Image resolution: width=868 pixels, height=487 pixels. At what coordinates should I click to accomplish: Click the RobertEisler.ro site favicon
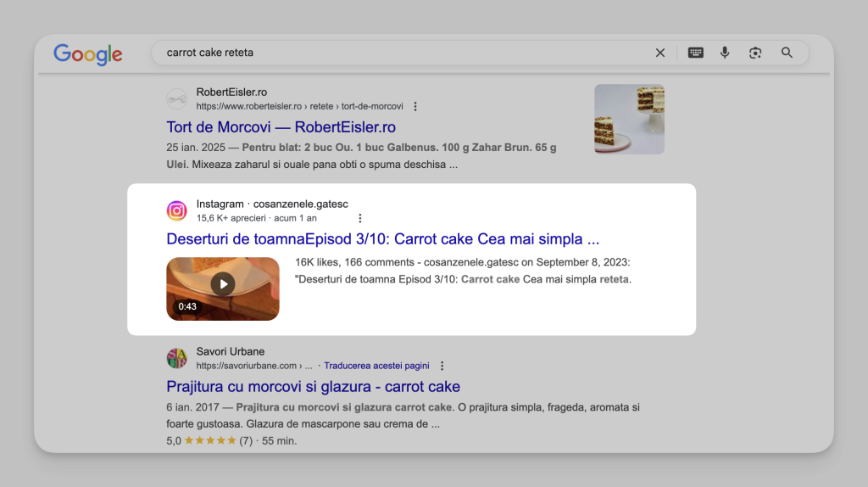click(176, 98)
